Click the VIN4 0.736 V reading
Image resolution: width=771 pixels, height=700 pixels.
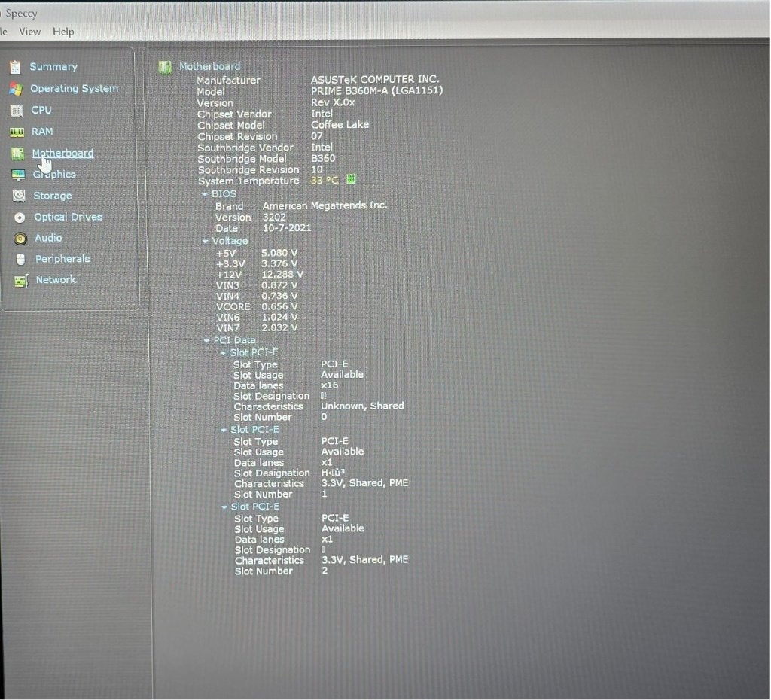[279, 296]
